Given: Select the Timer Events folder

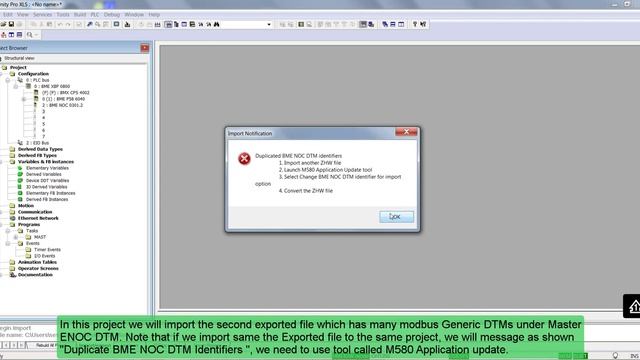Looking at the screenshot, I should pyautogui.click(x=47, y=250).
